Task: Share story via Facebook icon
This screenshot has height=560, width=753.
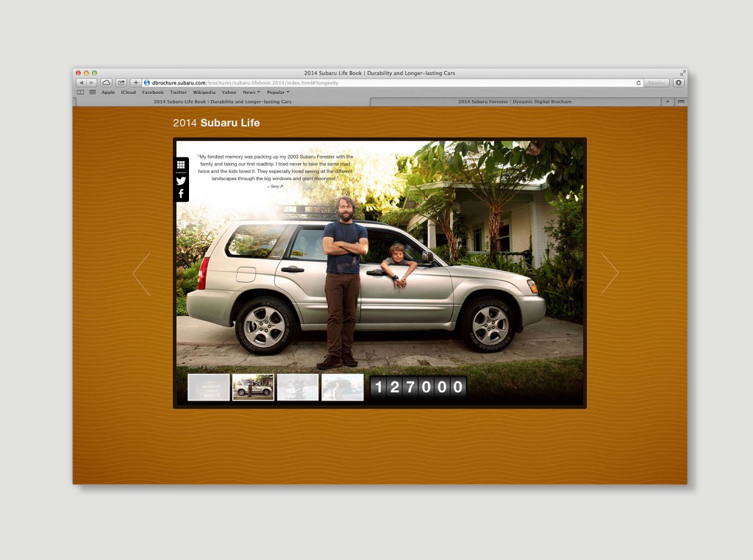Action: [181, 194]
